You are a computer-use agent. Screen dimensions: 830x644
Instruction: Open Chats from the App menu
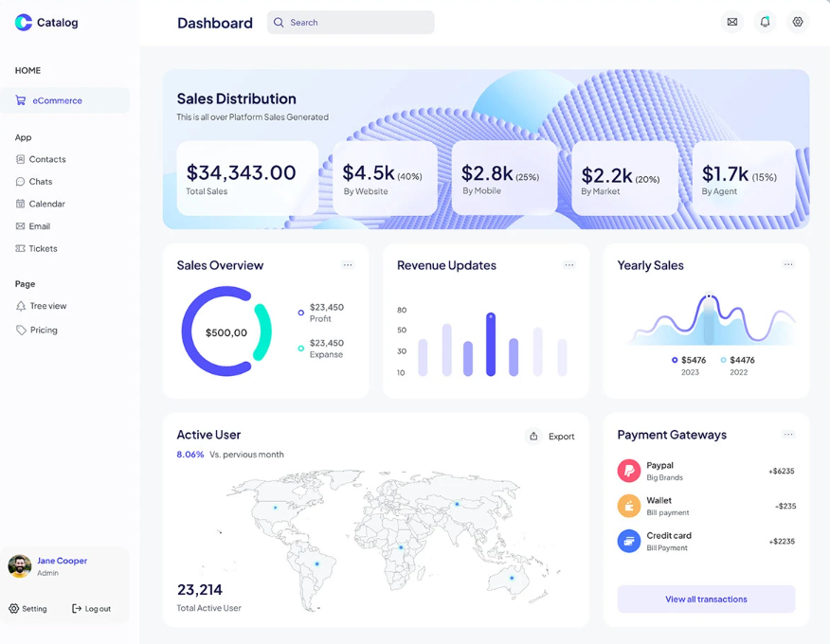point(34,182)
